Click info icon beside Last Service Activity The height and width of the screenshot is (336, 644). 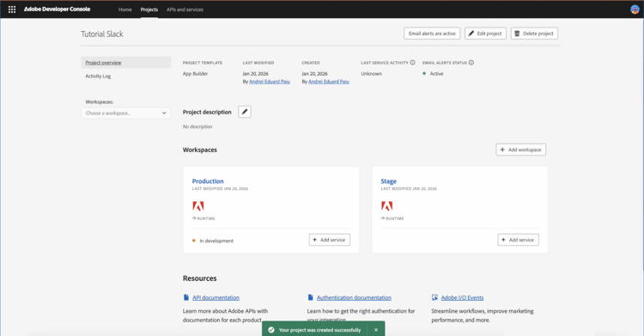coord(412,63)
